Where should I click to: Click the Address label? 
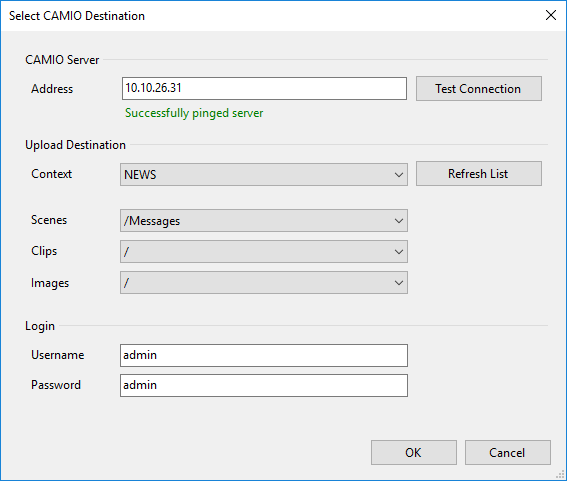pyautogui.click(x=52, y=89)
